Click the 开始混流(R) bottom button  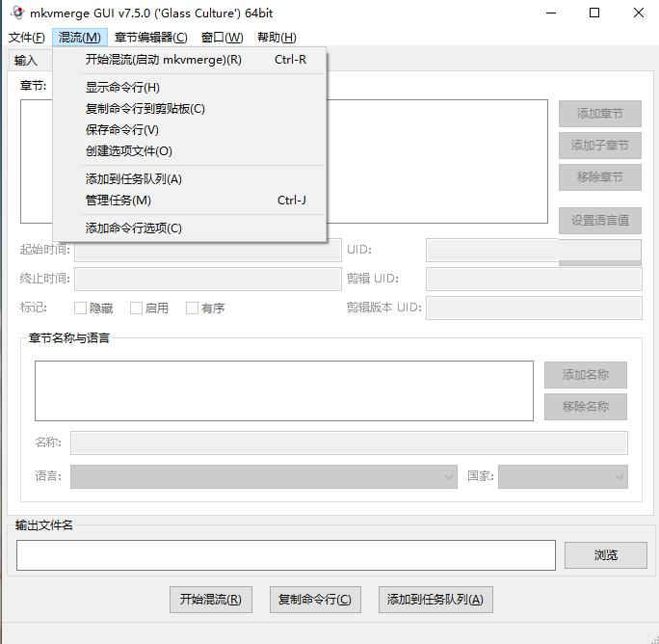[x=211, y=600]
